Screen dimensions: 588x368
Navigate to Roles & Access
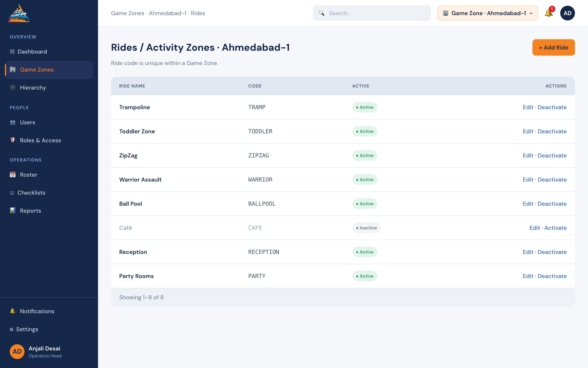(x=49, y=140)
